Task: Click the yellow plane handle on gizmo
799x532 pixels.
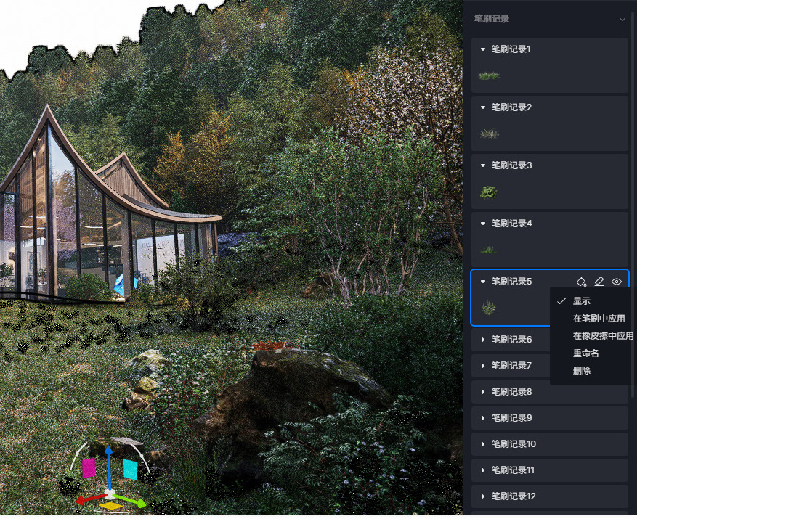Action: click(110, 505)
